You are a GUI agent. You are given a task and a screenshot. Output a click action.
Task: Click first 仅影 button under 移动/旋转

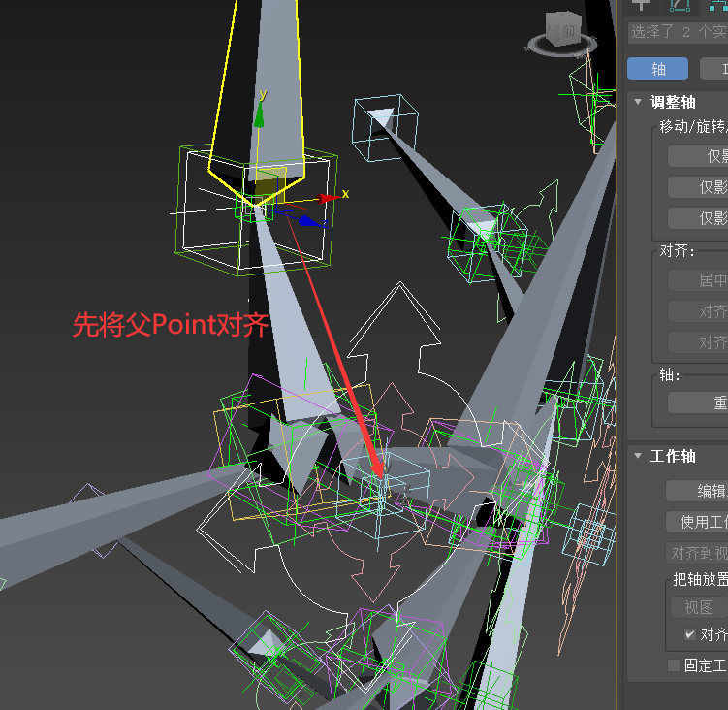click(698, 156)
